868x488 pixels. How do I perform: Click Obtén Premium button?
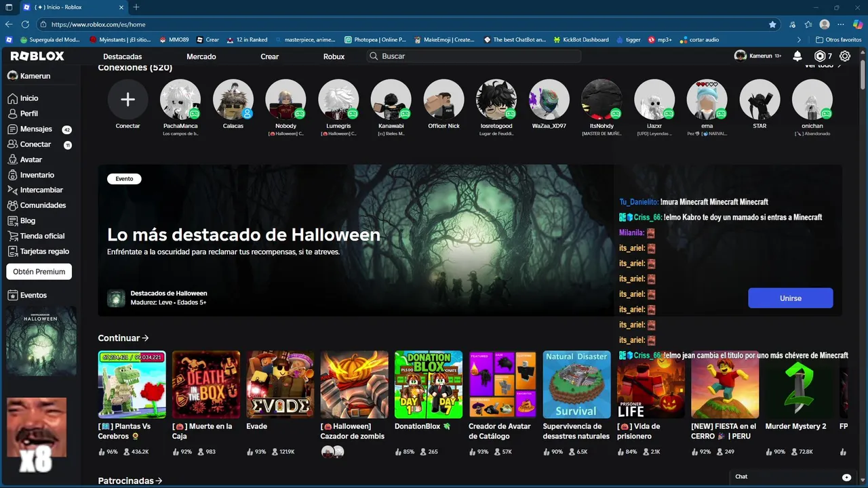point(39,272)
